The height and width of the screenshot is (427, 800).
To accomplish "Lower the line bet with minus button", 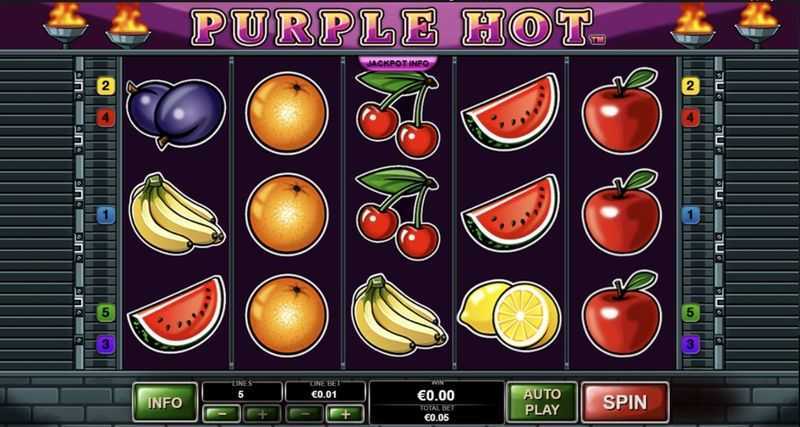I will coord(305,413).
